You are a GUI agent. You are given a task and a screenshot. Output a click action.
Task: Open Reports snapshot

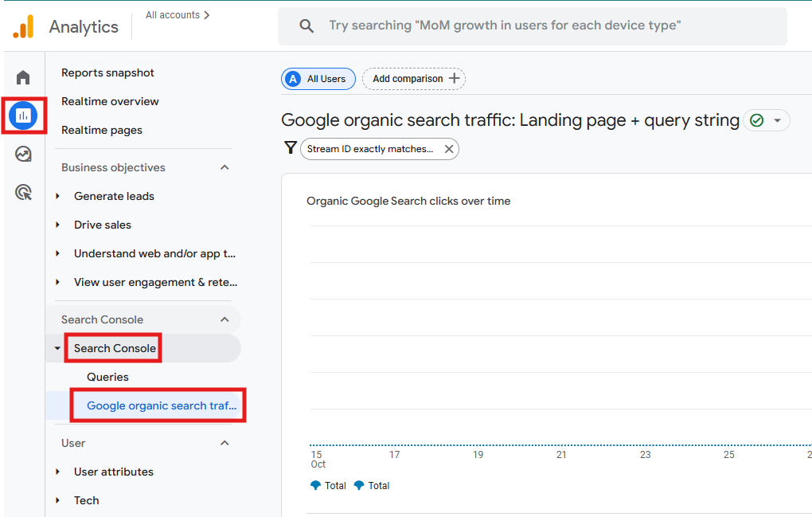tap(107, 73)
